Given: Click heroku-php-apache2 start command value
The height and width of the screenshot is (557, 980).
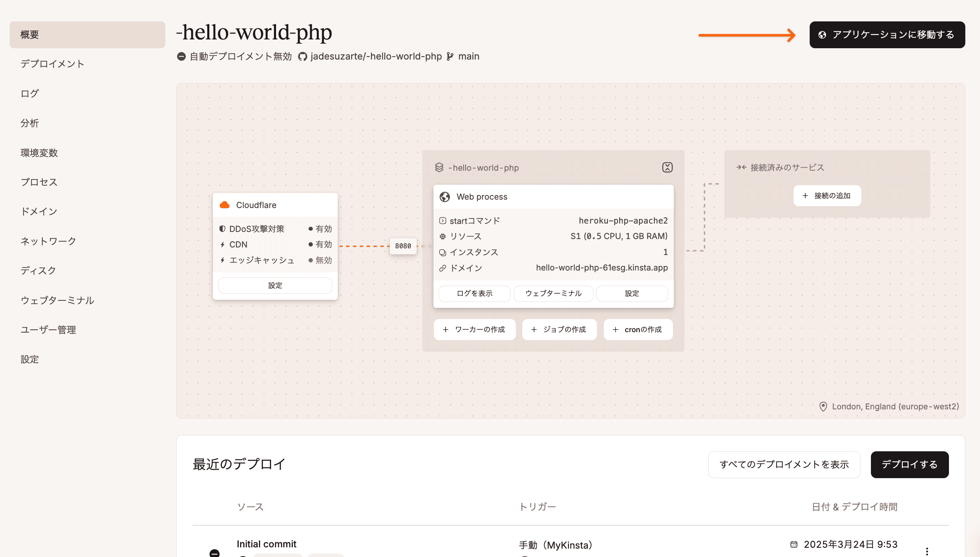Looking at the screenshot, I should (x=623, y=221).
